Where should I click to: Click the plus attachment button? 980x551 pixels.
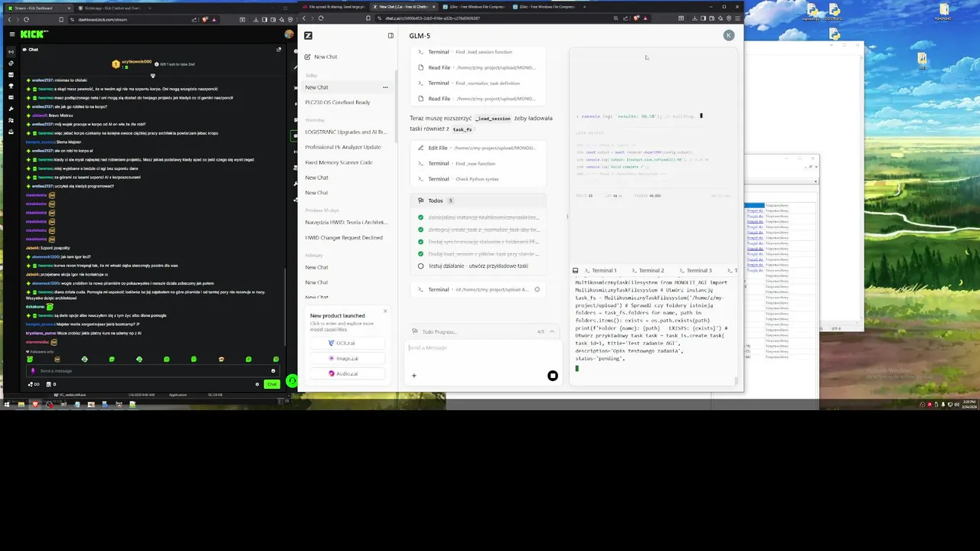tap(413, 375)
